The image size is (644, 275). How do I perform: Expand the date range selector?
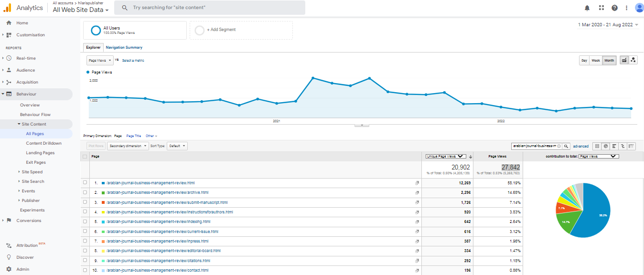608,25
